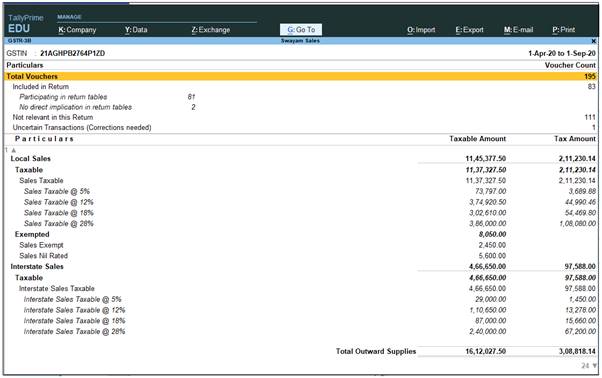The image size is (602, 378).
Task: Select No direct implication in return tables
Action: tap(301, 107)
